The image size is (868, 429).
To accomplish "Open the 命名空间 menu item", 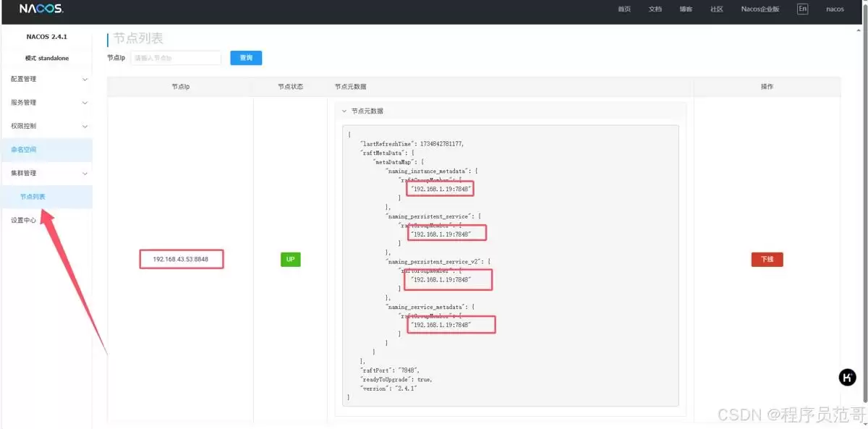I will pyautogui.click(x=46, y=150).
